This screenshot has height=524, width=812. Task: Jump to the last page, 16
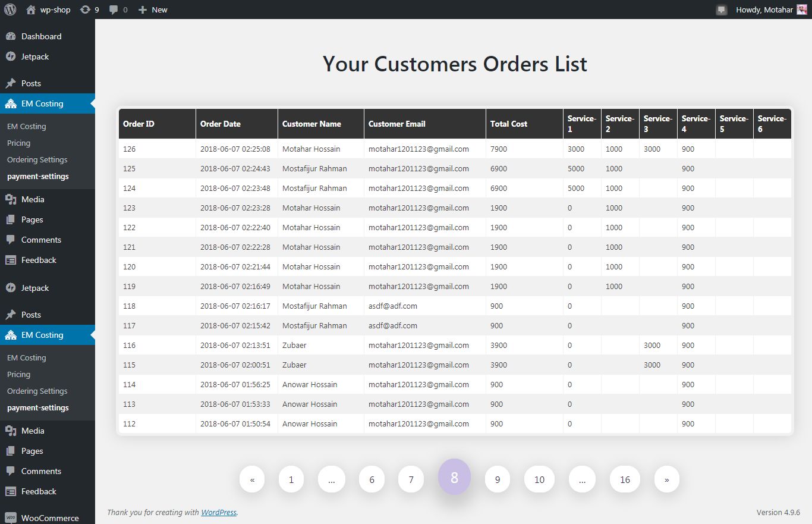coord(625,479)
